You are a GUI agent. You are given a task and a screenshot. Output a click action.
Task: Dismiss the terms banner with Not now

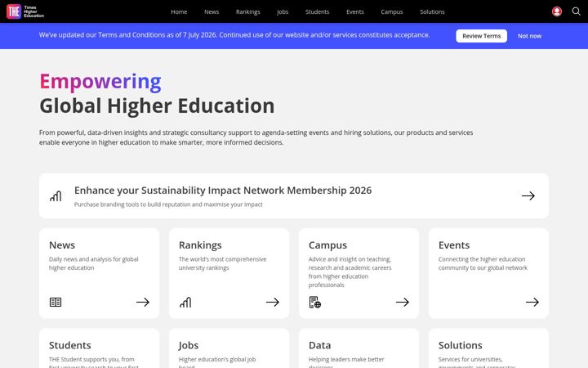coord(529,36)
